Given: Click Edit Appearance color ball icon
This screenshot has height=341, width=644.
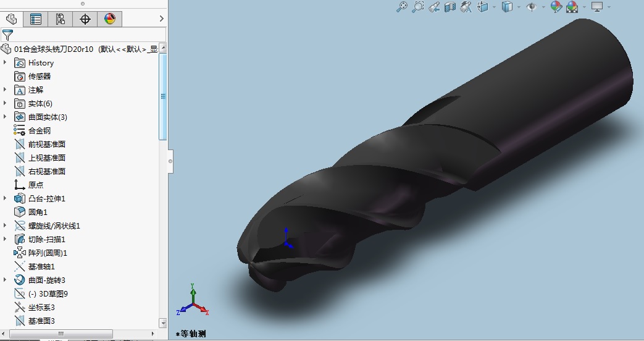Looking at the screenshot, I should click(556, 7).
